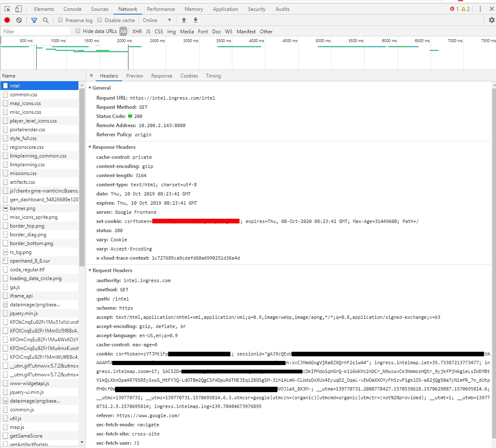Select the iframe_api request

[x=40, y=296]
